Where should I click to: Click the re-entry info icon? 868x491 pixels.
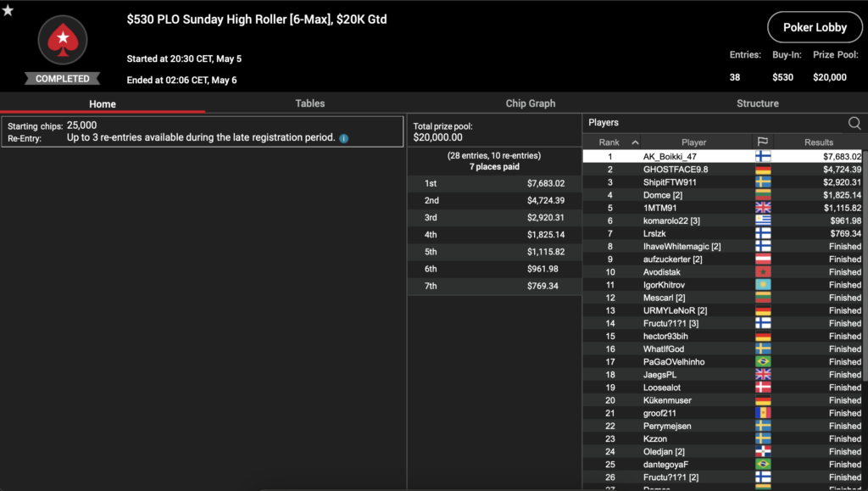[344, 138]
